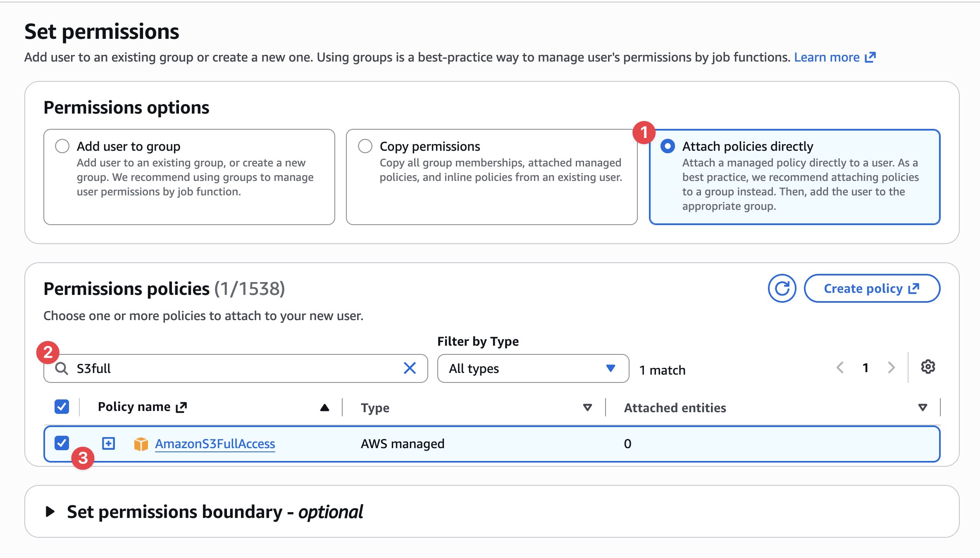Click the refresh policies icon button
The width and height of the screenshot is (980, 558).
click(782, 288)
